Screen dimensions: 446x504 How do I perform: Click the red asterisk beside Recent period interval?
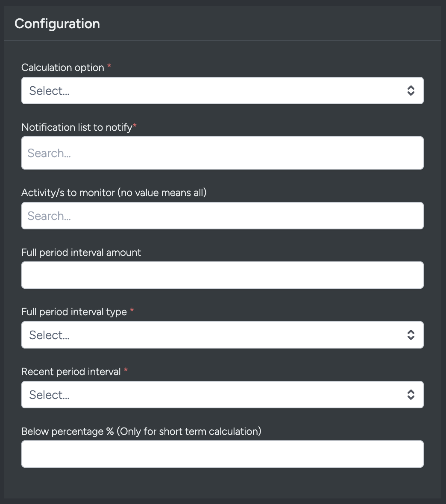126,370
